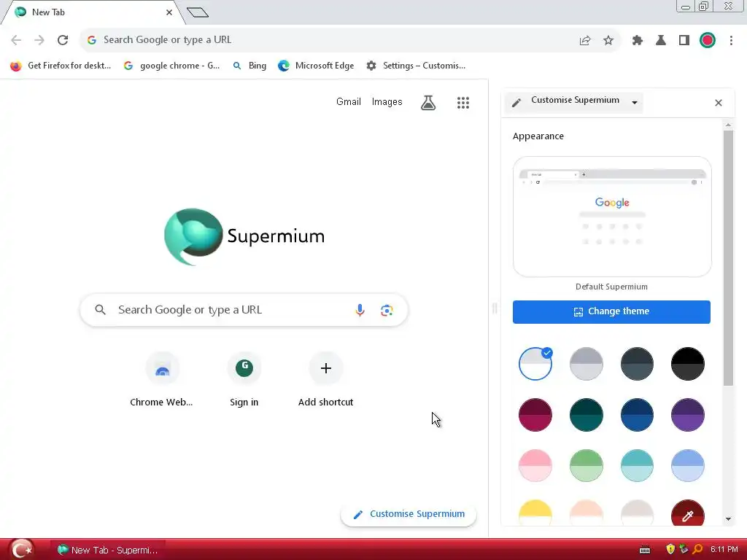Click the taskbar keyboard icon
This screenshot has height=560, width=747.
(645, 550)
